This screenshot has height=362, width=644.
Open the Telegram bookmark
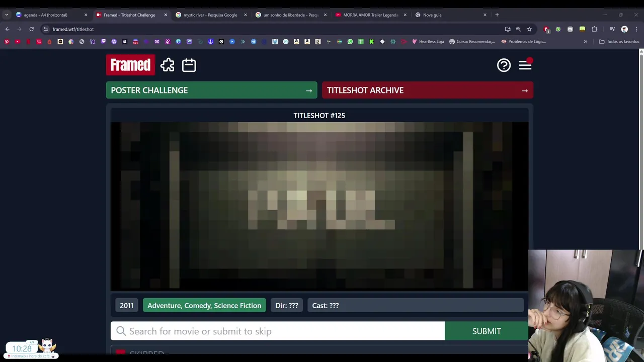(253, 41)
